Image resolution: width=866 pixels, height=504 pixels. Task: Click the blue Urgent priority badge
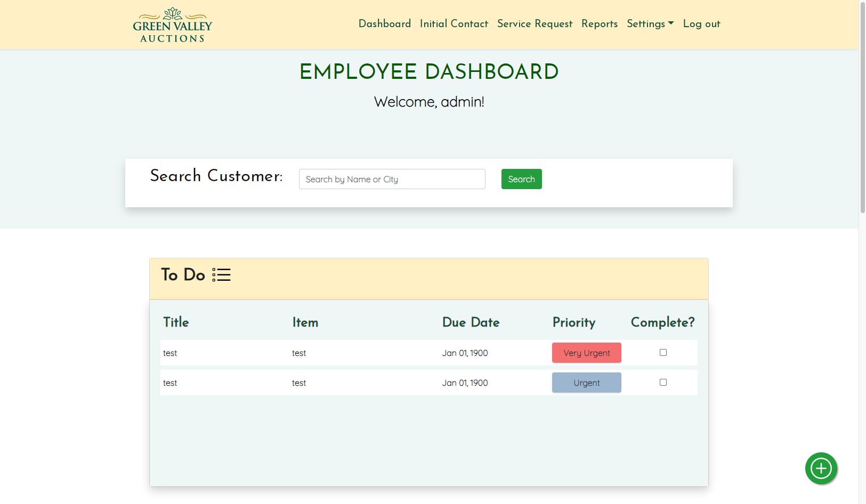[x=586, y=383]
